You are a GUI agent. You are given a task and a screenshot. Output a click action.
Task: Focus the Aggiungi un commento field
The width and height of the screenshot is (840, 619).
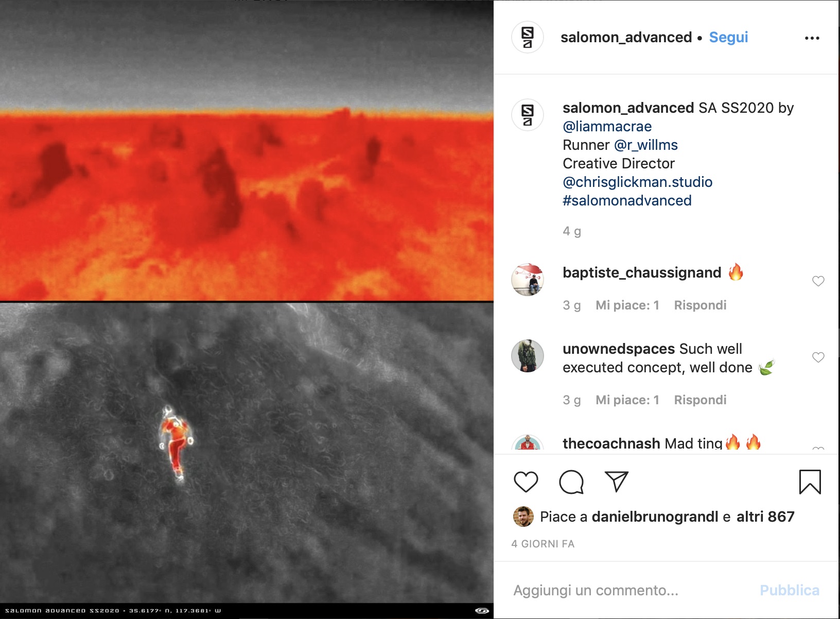click(x=628, y=590)
